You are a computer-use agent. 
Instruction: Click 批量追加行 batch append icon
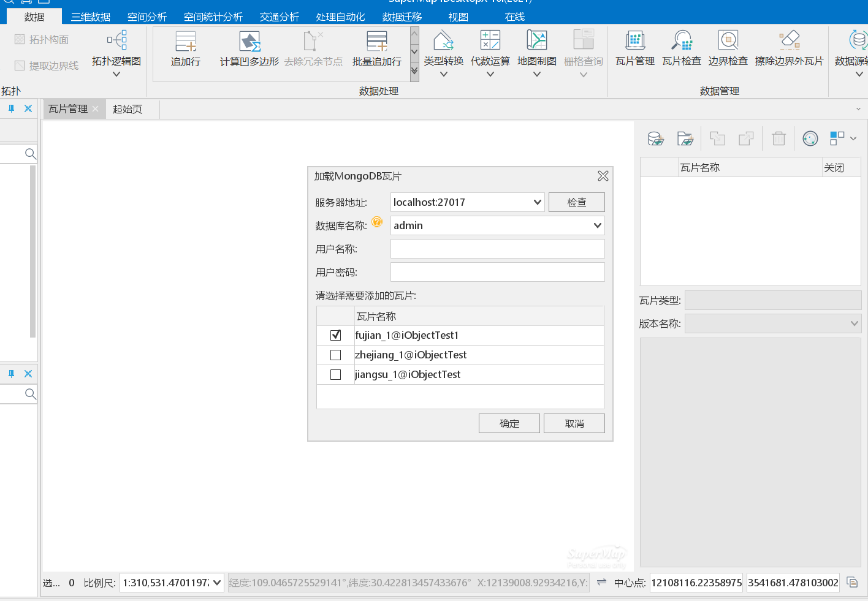point(377,42)
